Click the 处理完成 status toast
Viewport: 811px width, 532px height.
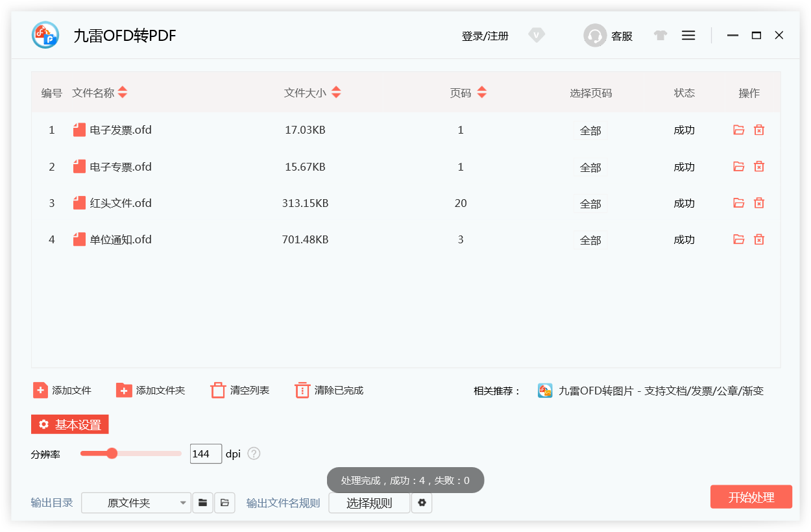coord(405,481)
